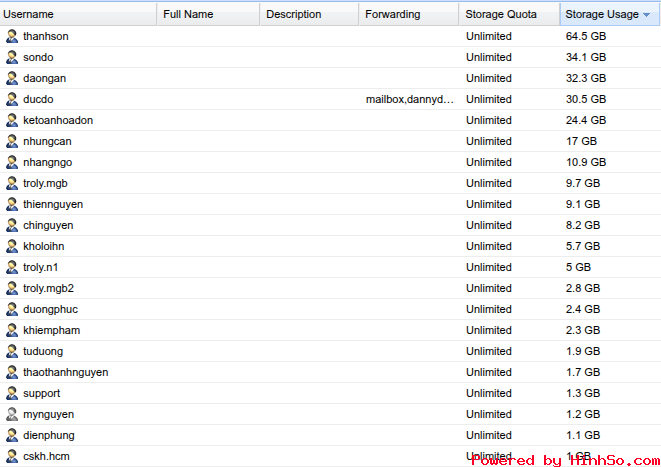Select the username nhangngo
This screenshot has height=467, width=661.
pyautogui.click(x=47, y=162)
